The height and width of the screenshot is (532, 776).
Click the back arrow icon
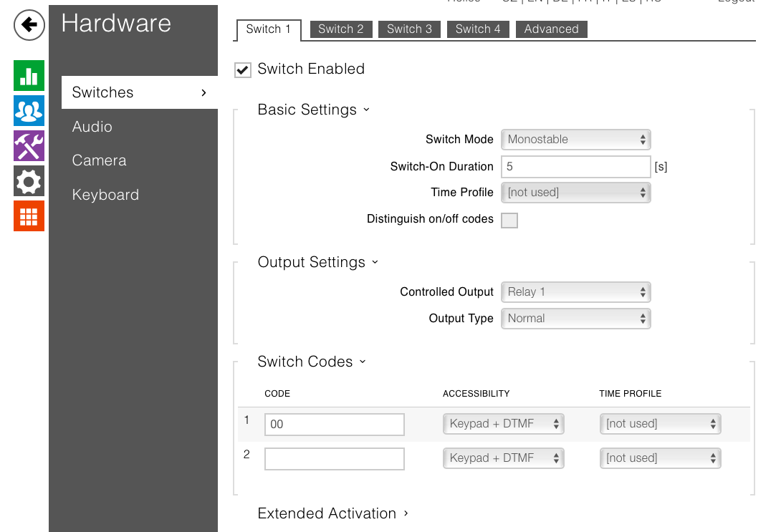click(x=29, y=26)
